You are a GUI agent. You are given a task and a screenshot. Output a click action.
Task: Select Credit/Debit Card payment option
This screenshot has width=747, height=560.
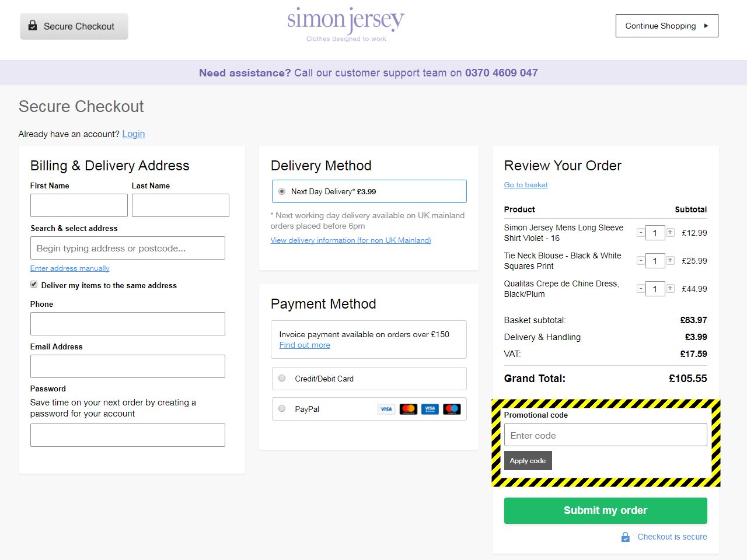coord(282,378)
